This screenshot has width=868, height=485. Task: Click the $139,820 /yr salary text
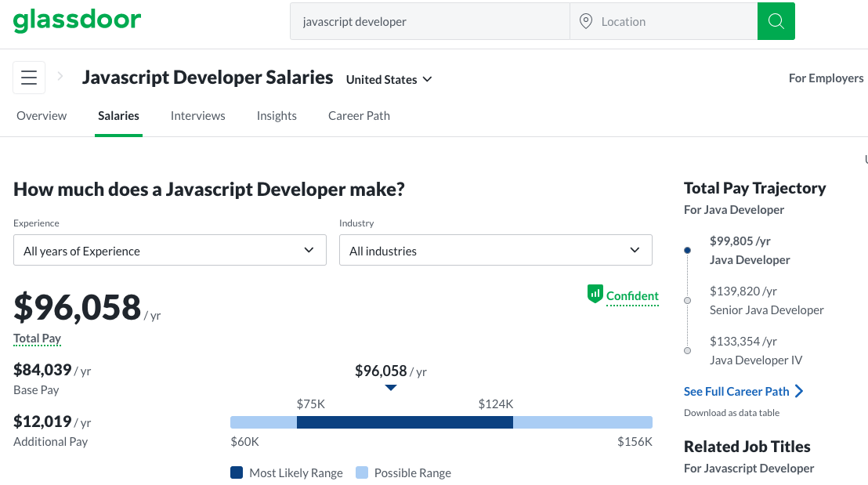(x=743, y=291)
